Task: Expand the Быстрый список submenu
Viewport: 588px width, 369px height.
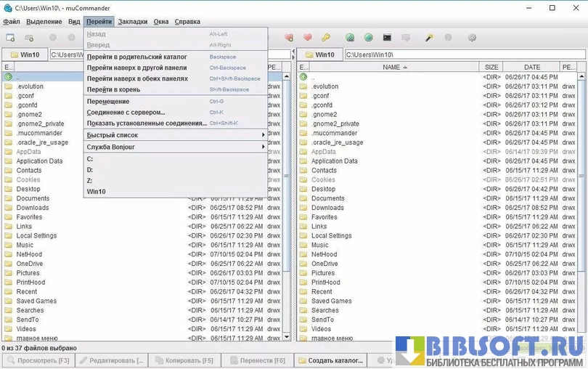Action: pos(174,135)
